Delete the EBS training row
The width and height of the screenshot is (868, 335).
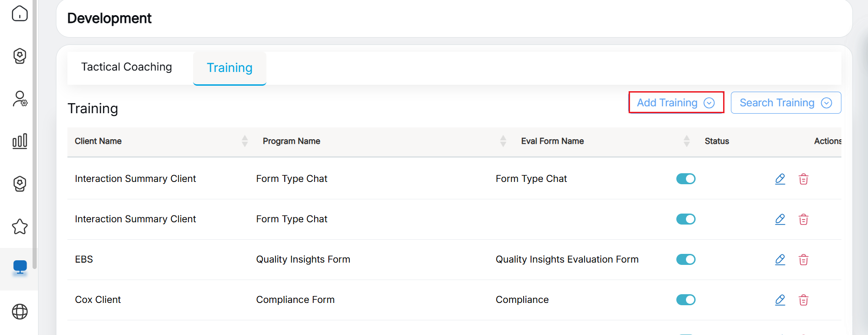[803, 259]
